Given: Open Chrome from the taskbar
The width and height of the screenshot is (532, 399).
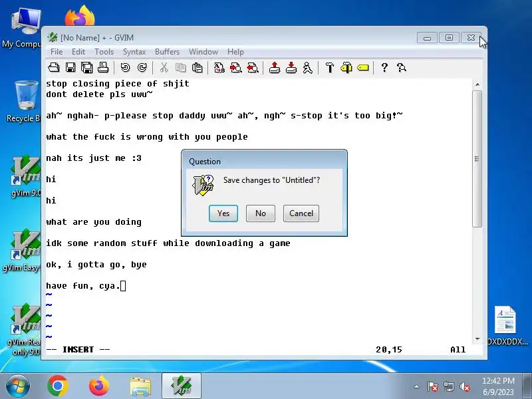Looking at the screenshot, I should pyautogui.click(x=57, y=386).
